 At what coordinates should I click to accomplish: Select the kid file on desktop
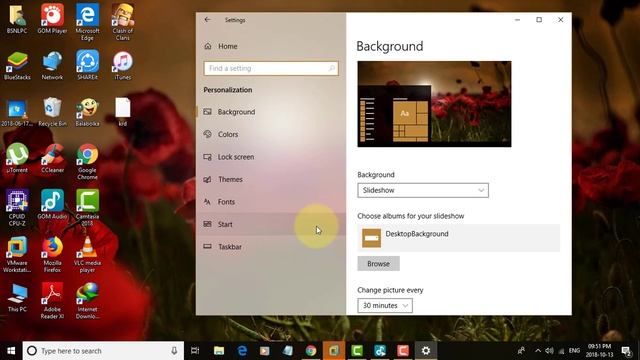tap(122, 112)
